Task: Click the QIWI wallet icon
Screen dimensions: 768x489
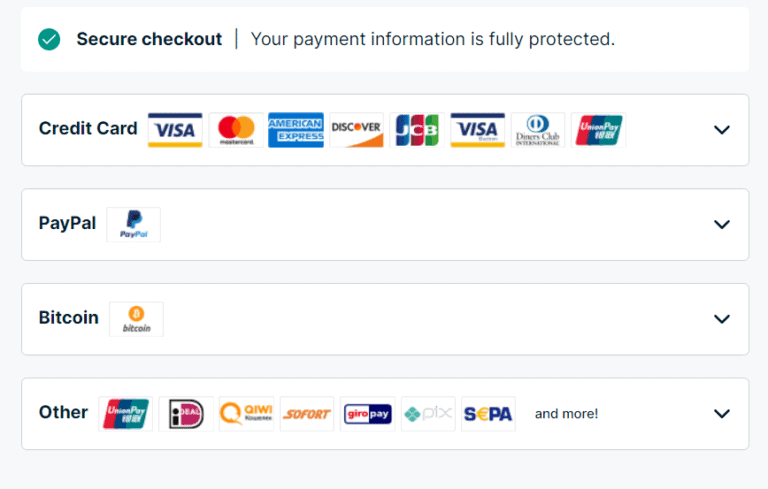Action: coord(246,413)
